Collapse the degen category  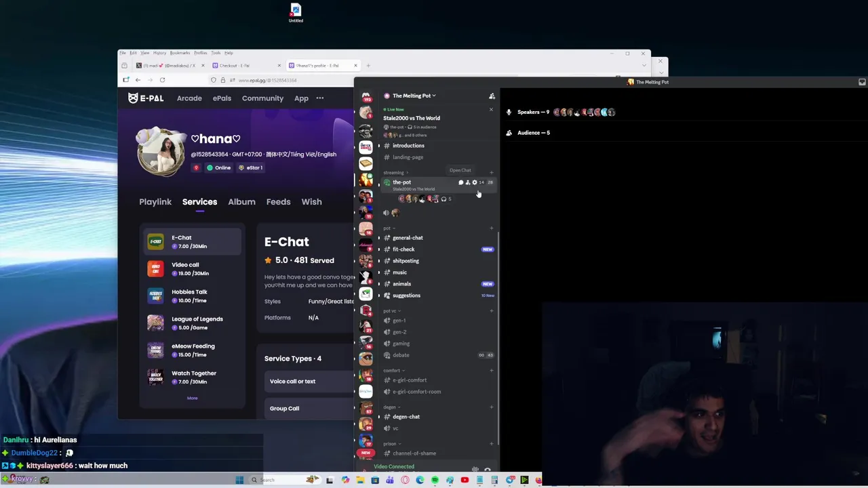(x=391, y=407)
